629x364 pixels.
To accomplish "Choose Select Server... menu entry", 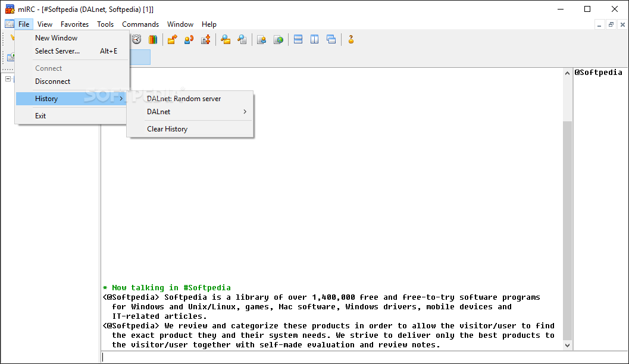I will click(72, 51).
